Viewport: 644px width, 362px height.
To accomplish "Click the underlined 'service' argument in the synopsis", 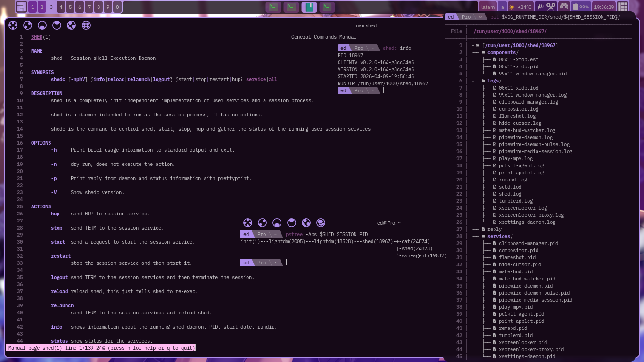I will click(x=256, y=79).
